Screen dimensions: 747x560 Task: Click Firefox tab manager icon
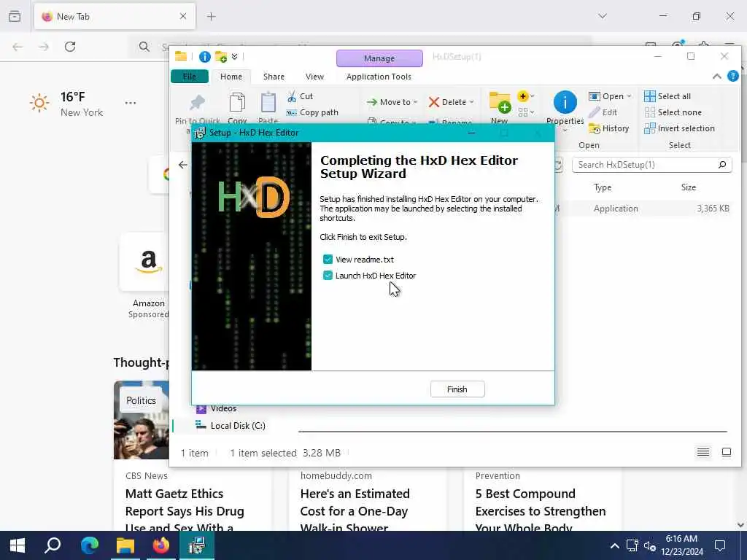pyautogui.click(x=15, y=17)
